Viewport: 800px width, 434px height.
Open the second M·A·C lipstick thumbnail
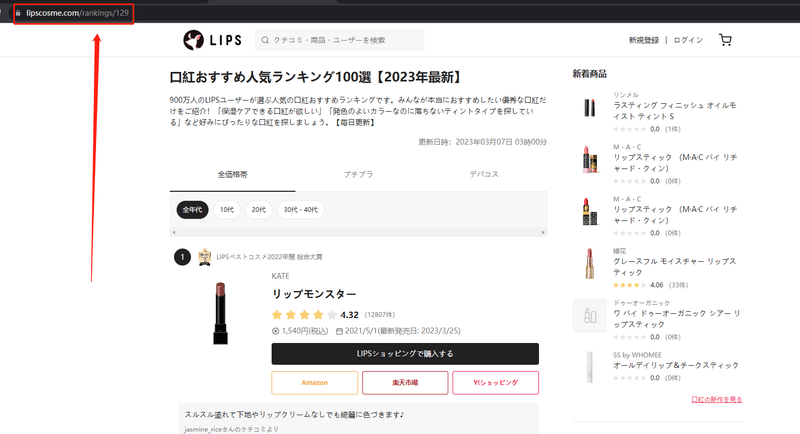point(590,212)
